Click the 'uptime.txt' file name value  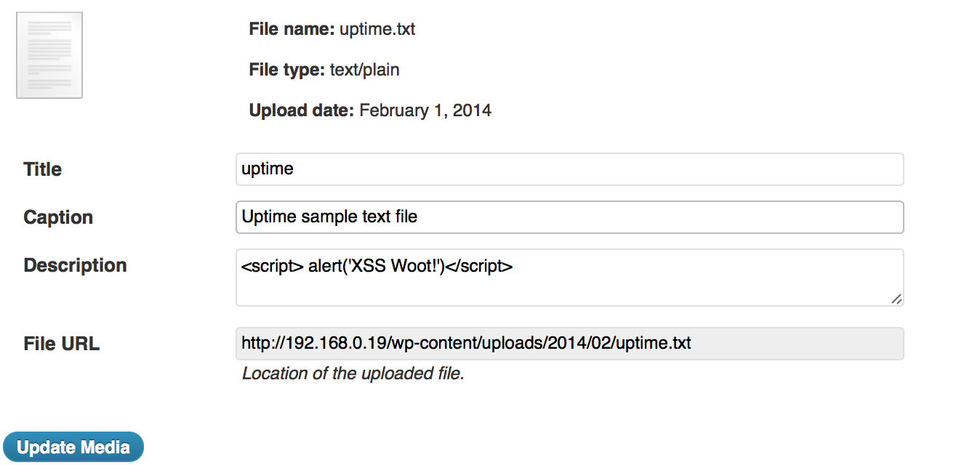click(x=377, y=30)
